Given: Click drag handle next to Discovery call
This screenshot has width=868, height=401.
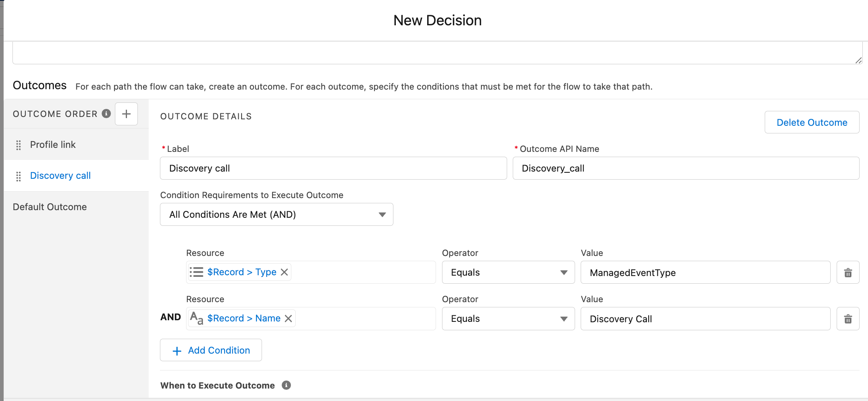Looking at the screenshot, I should [x=18, y=176].
